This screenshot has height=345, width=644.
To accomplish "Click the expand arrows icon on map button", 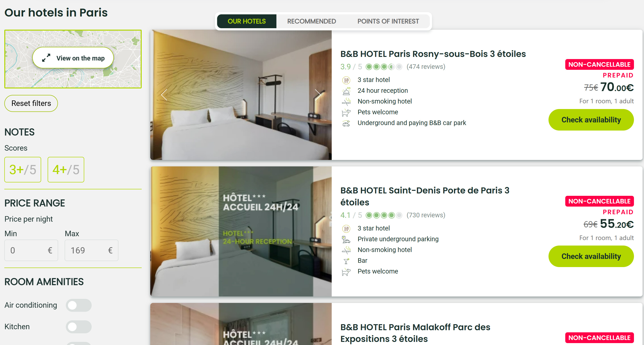I will (x=46, y=58).
